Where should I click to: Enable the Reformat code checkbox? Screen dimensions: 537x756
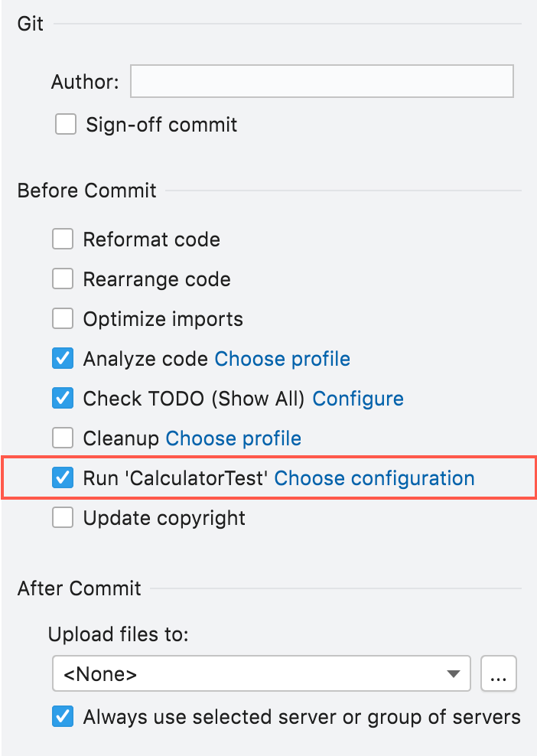click(63, 239)
